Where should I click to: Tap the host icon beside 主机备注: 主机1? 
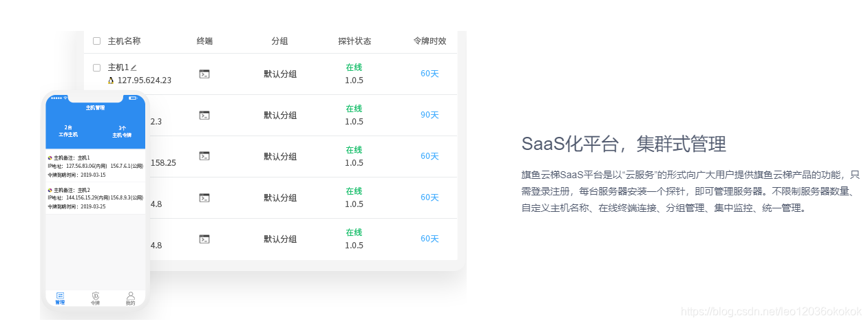50,158
